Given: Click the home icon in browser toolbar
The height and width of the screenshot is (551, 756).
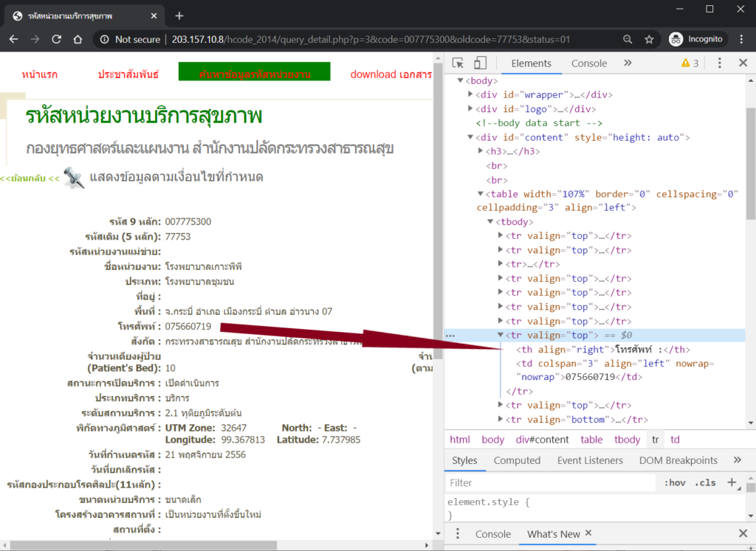Looking at the screenshot, I should click(x=78, y=39).
